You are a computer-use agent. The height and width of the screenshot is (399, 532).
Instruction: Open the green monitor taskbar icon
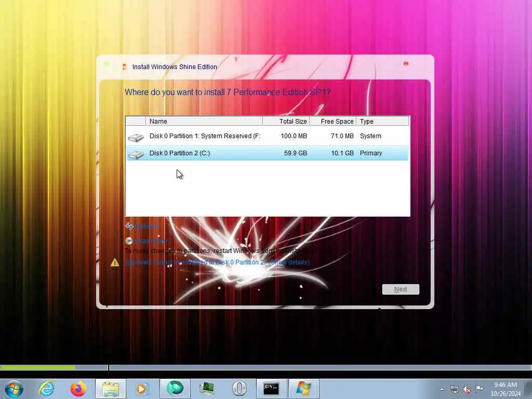coord(207,389)
